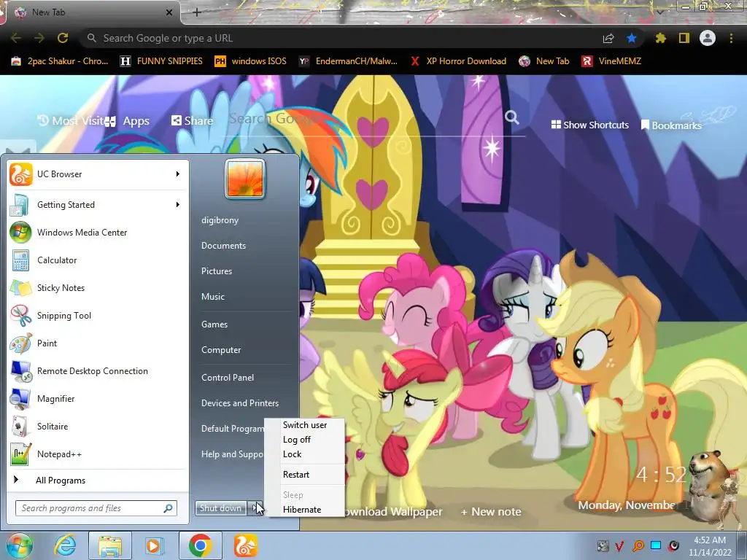Open EndermanCH/Malw... bookmark

click(348, 61)
